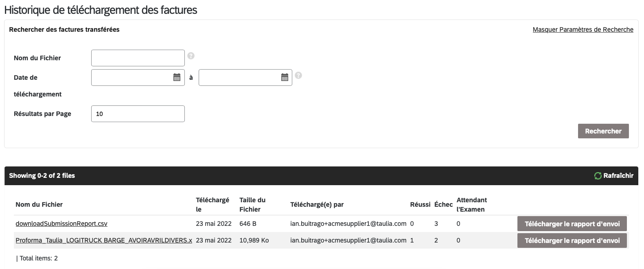Open calendar picker for end download date

pyautogui.click(x=285, y=77)
